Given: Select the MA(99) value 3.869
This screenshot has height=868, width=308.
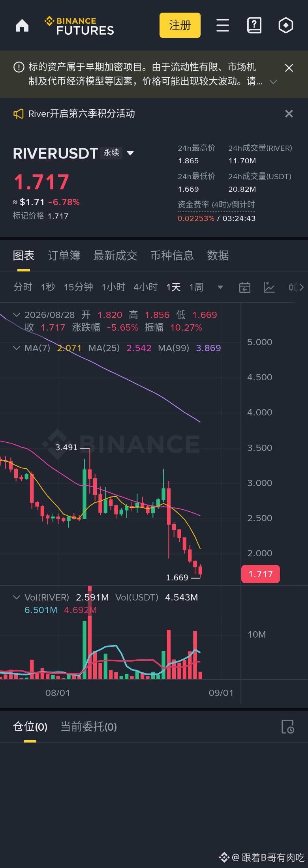Looking at the screenshot, I should 208,348.
